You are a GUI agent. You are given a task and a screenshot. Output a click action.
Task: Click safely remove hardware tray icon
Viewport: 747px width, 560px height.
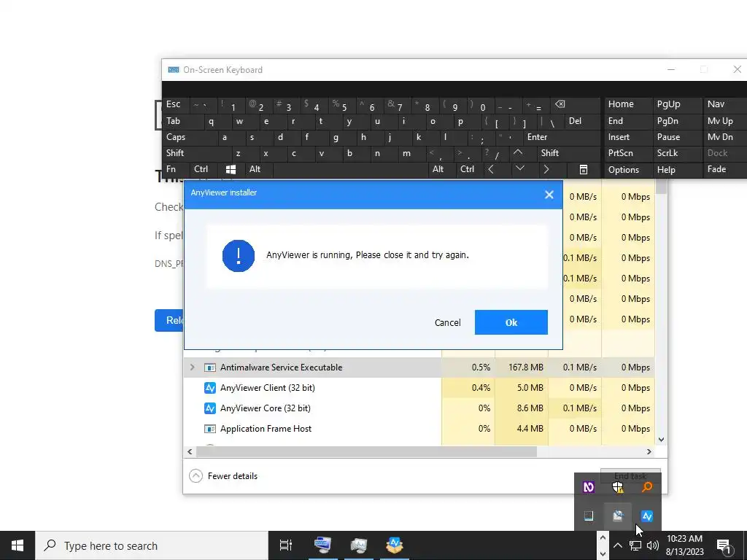[x=617, y=516]
